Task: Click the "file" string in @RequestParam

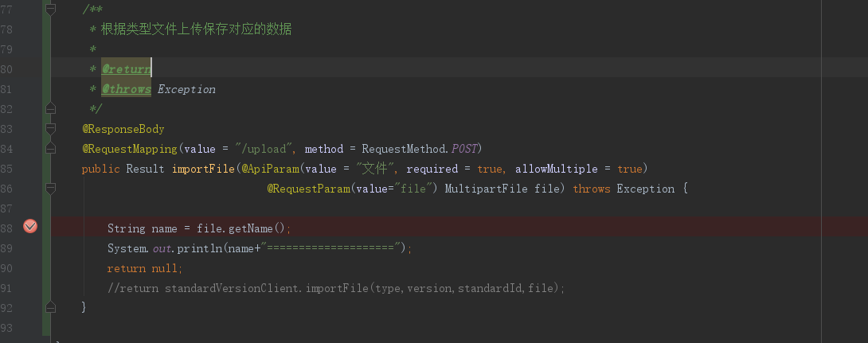Action: tap(413, 189)
